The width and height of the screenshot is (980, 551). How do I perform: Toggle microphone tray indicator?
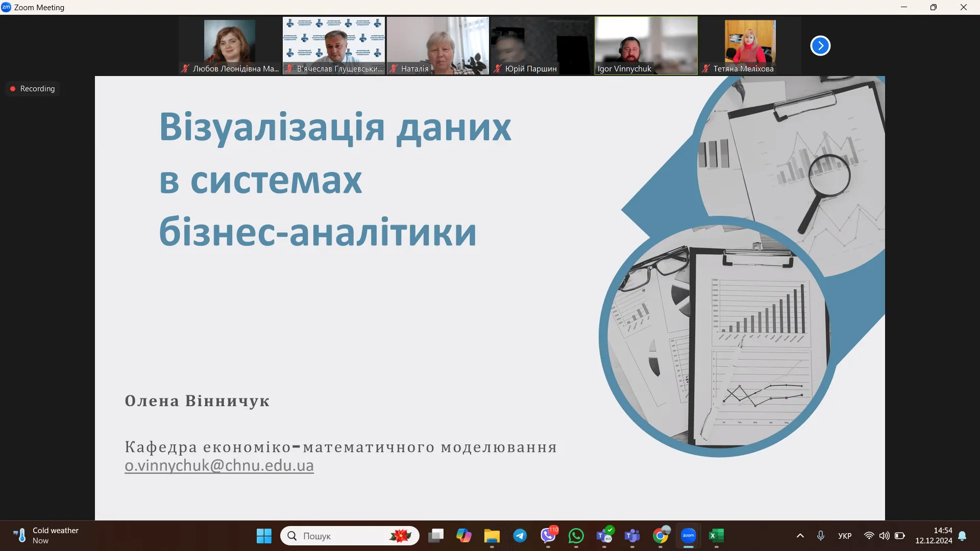(x=821, y=536)
